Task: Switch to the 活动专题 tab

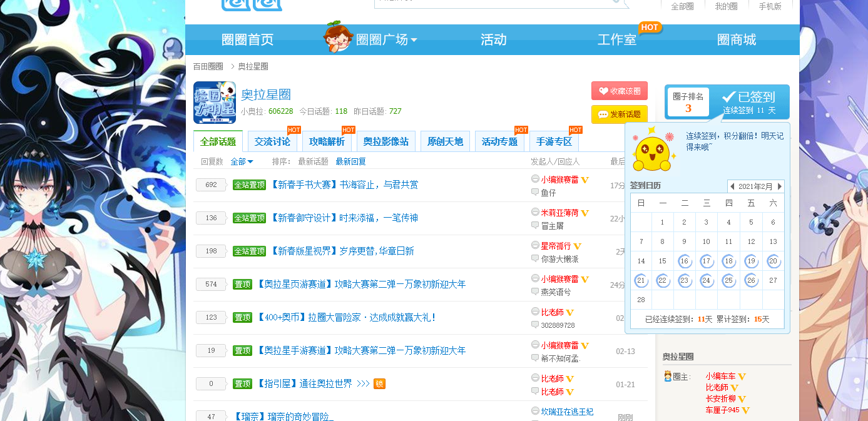Action: pos(499,142)
